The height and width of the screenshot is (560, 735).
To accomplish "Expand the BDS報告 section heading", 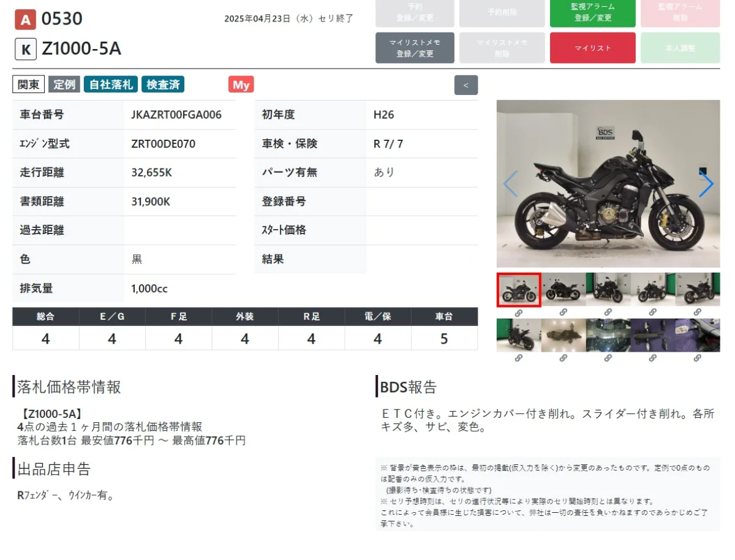I will tap(409, 387).
